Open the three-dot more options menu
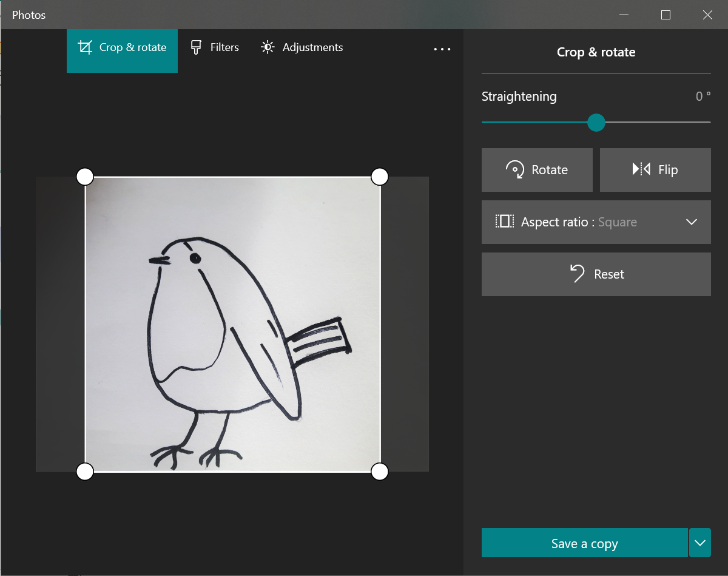 tap(442, 49)
